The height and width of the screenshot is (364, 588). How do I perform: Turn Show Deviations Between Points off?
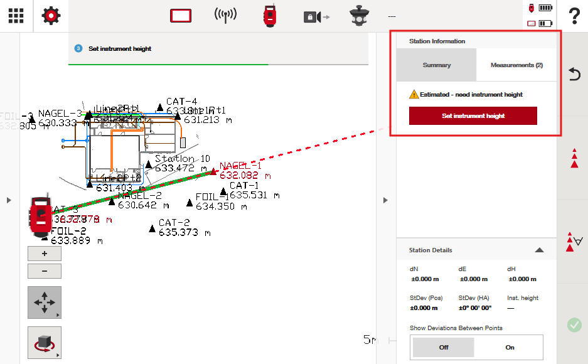pyautogui.click(x=443, y=347)
